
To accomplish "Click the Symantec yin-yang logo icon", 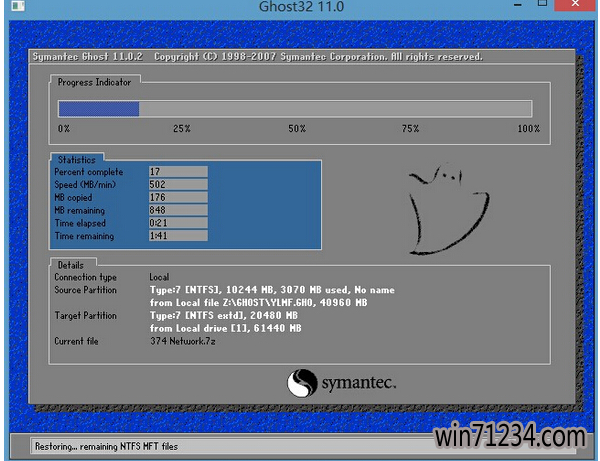I will point(303,383).
